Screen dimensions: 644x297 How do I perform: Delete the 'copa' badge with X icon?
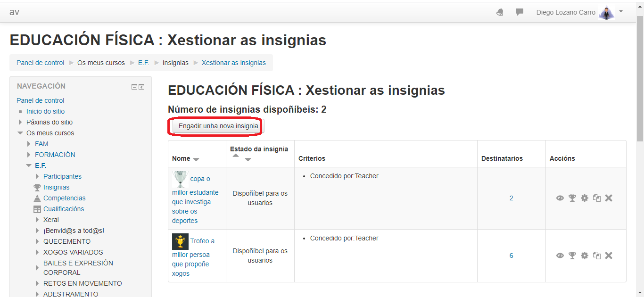click(609, 198)
